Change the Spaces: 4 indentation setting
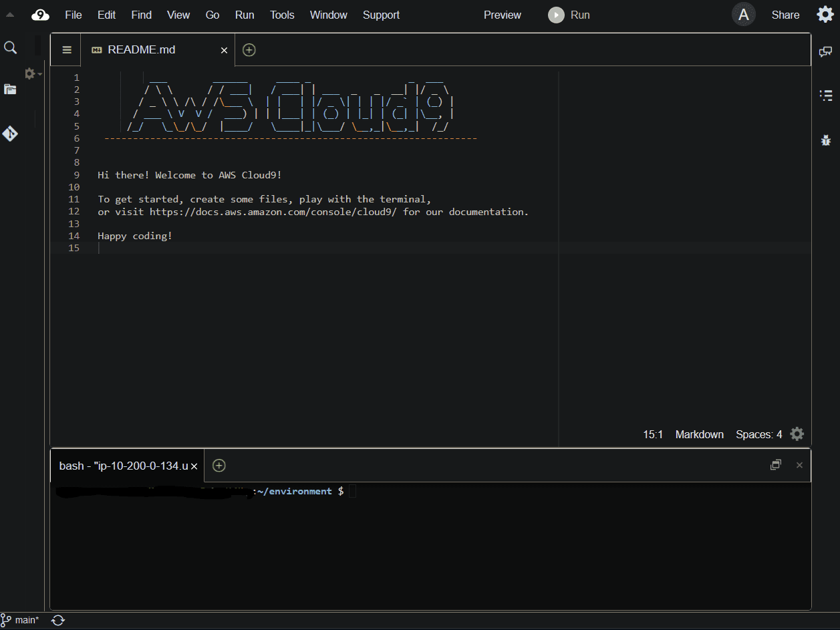The width and height of the screenshot is (840, 630). point(758,434)
